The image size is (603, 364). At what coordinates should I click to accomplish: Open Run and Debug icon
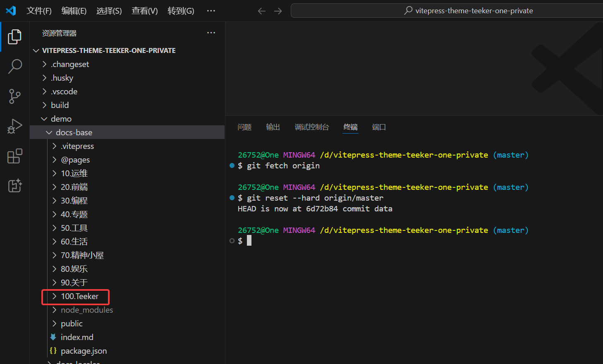click(x=15, y=126)
